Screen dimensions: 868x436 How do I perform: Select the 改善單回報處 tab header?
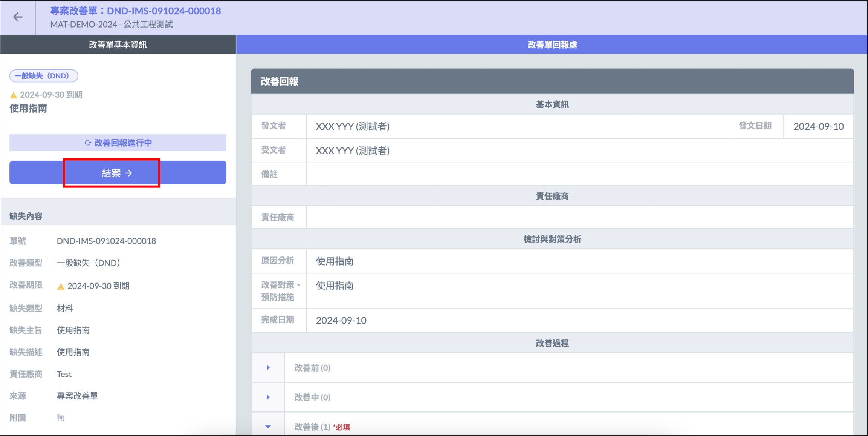[552, 45]
